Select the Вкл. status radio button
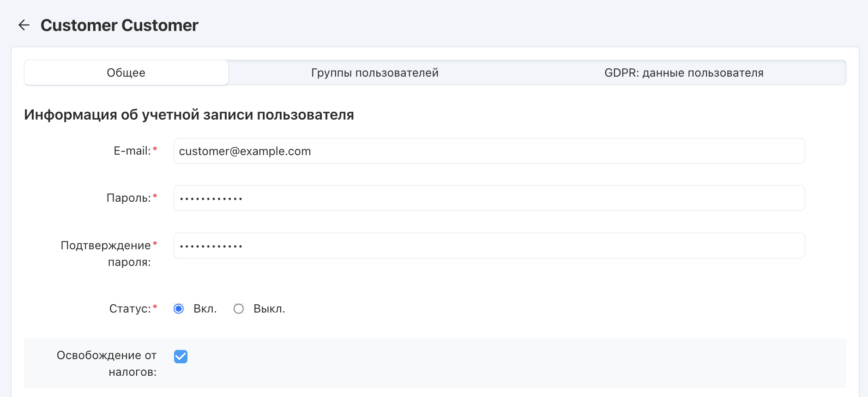 point(179,309)
